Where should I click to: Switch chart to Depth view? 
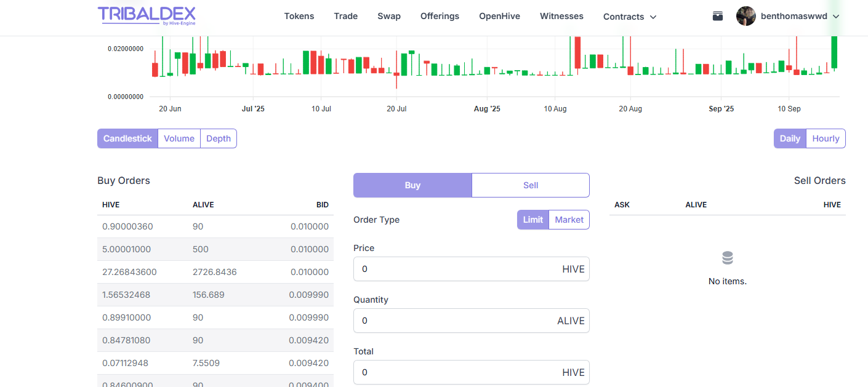[218, 138]
